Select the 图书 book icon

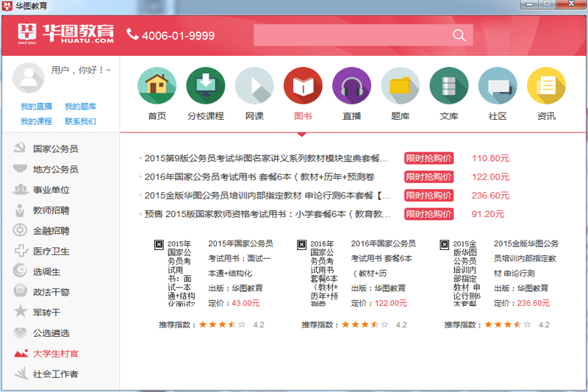point(303,85)
